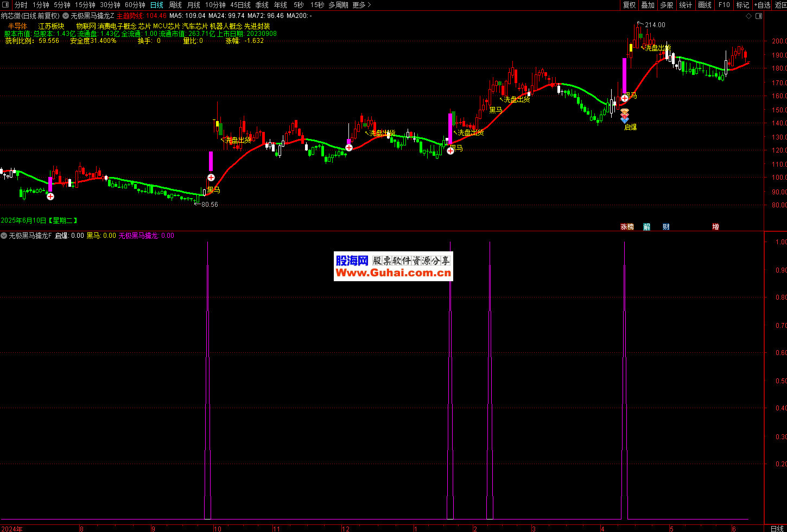Select the 日线 period tab

156,5
